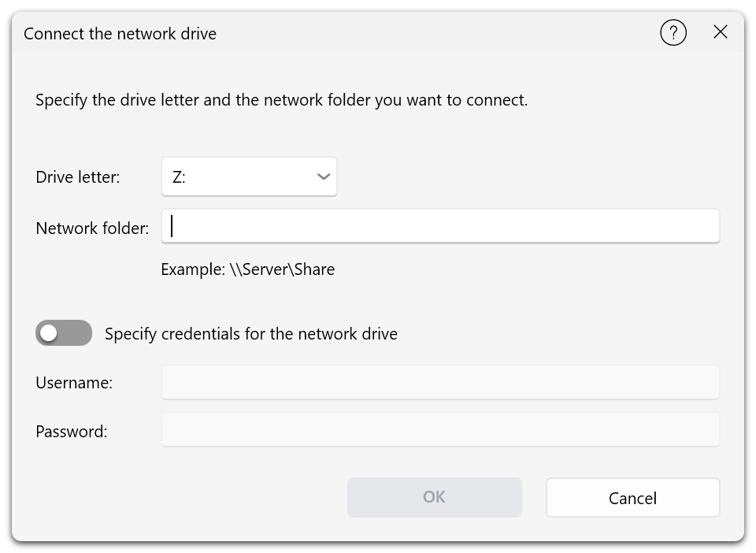Enable Specify credentials for the network drive
The width and height of the screenshot is (756, 553).
tap(64, 332)
